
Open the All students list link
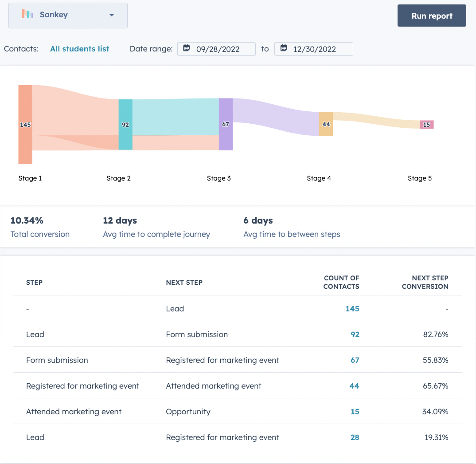79,49
